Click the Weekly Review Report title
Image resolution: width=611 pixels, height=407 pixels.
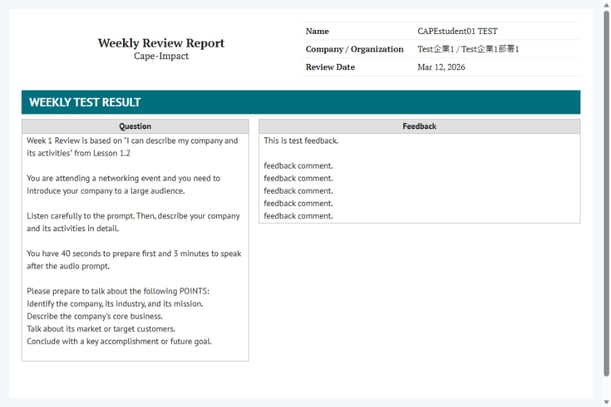coord(161,43)
